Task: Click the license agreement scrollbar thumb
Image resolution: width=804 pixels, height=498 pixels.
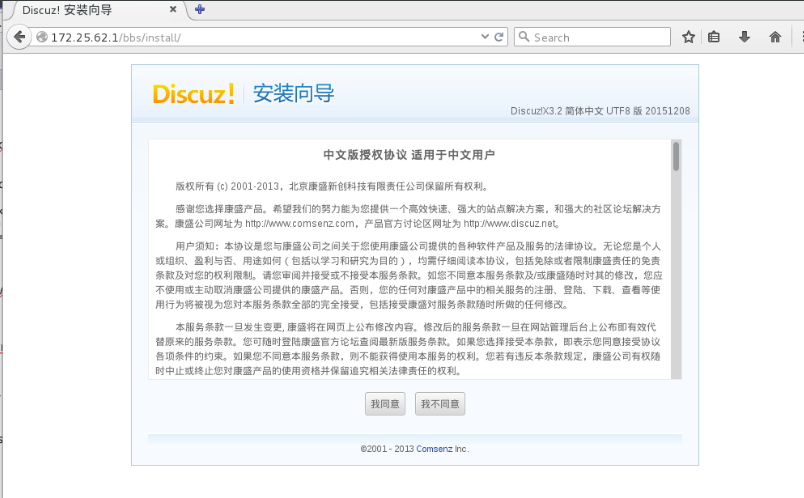Action: click(x=676, y=156)
